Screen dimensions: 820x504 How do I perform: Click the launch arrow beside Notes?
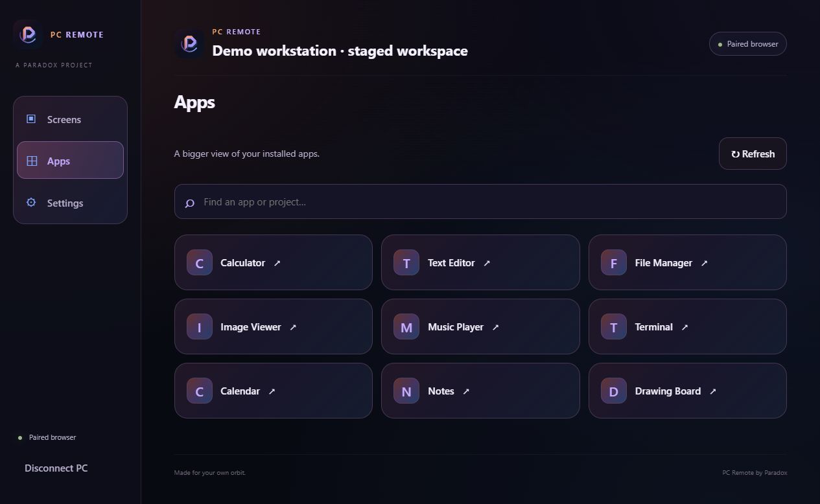point(466,391)
